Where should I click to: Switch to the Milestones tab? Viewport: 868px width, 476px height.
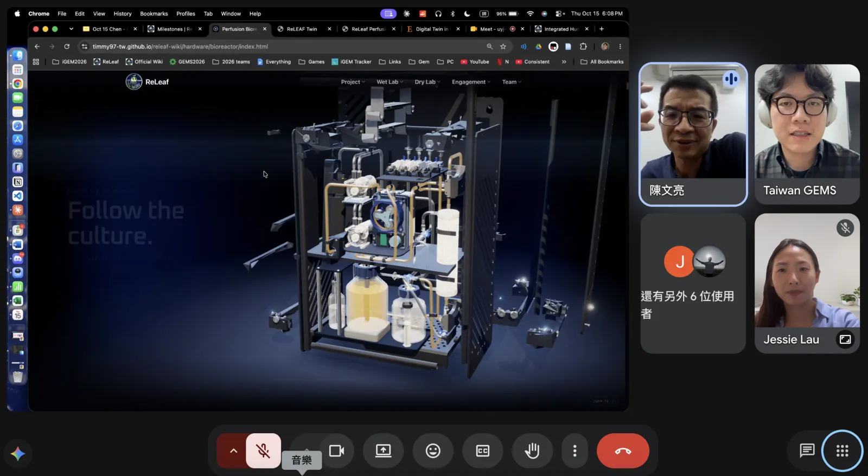click(175, 29)
